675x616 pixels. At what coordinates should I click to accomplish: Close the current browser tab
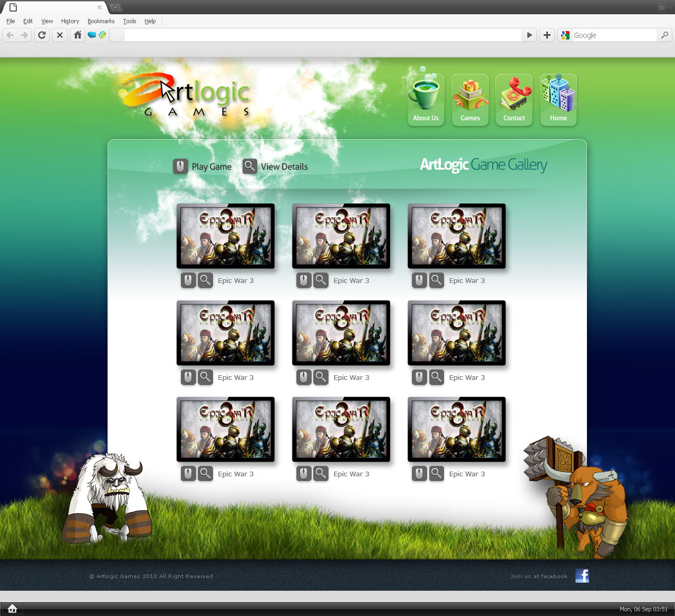(x=100, y=7)
